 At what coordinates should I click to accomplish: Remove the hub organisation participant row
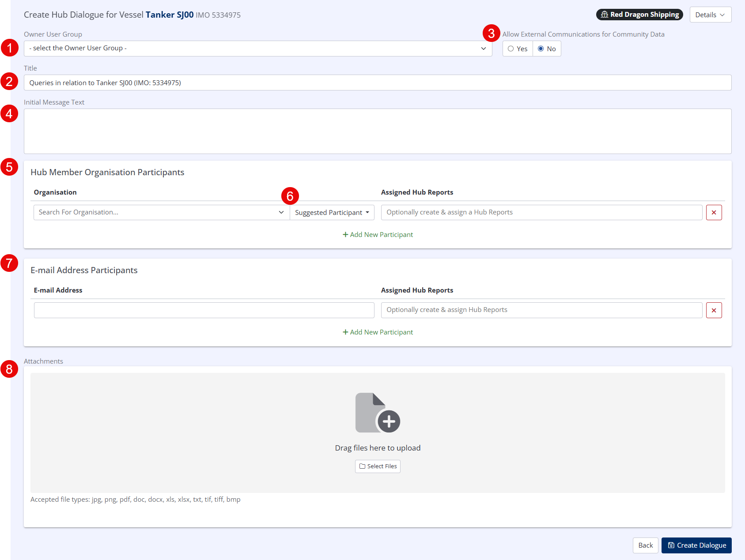tap(714, 213)
